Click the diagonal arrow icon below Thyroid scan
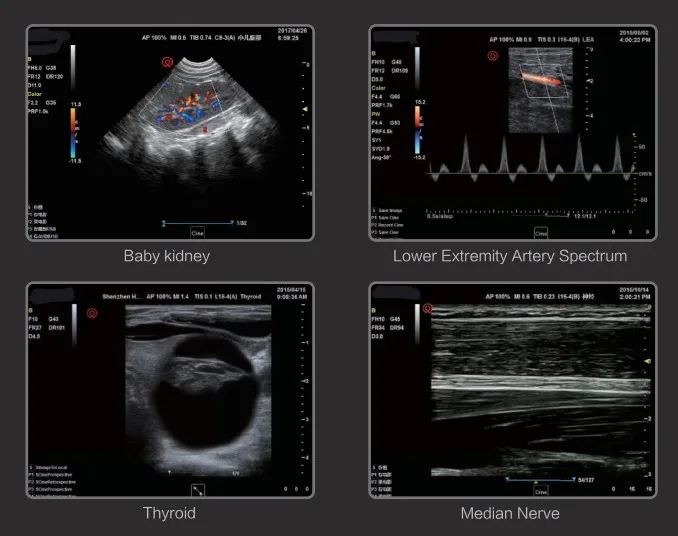The width and height of the screenshot is (678, 536). [x=198, y=491]
